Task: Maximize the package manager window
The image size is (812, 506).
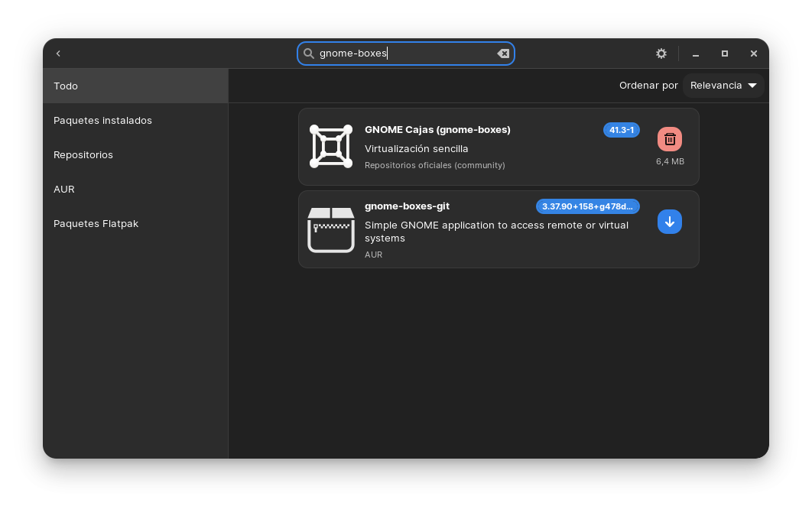Action: point(725,54)
